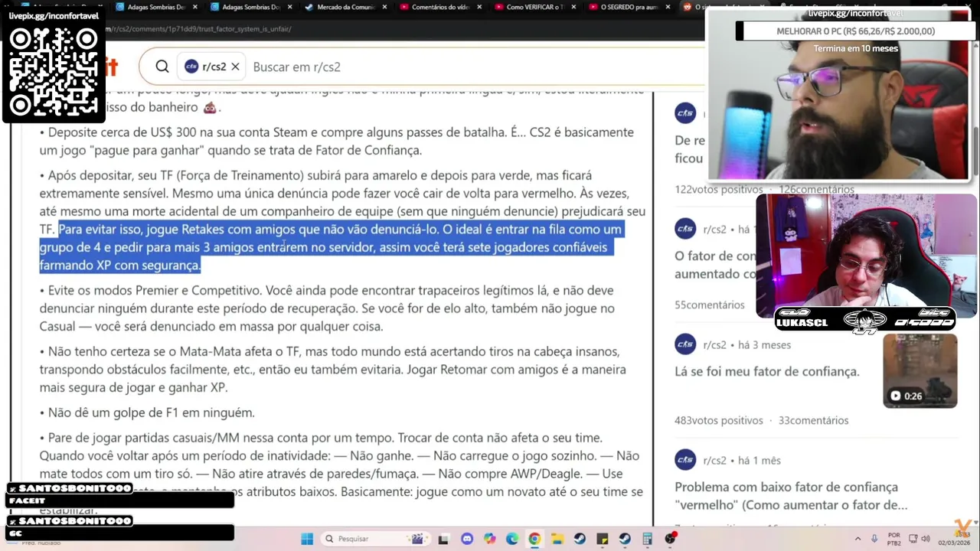Play the 0:26 video thumbnail
The height and width of the screenshot is (551, 980).
920,371
